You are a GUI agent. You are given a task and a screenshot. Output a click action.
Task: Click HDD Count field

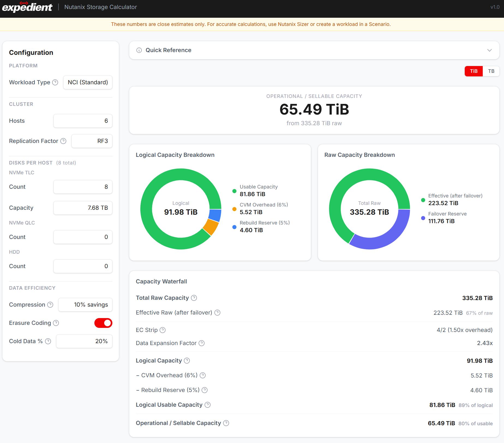pos(83,266)
